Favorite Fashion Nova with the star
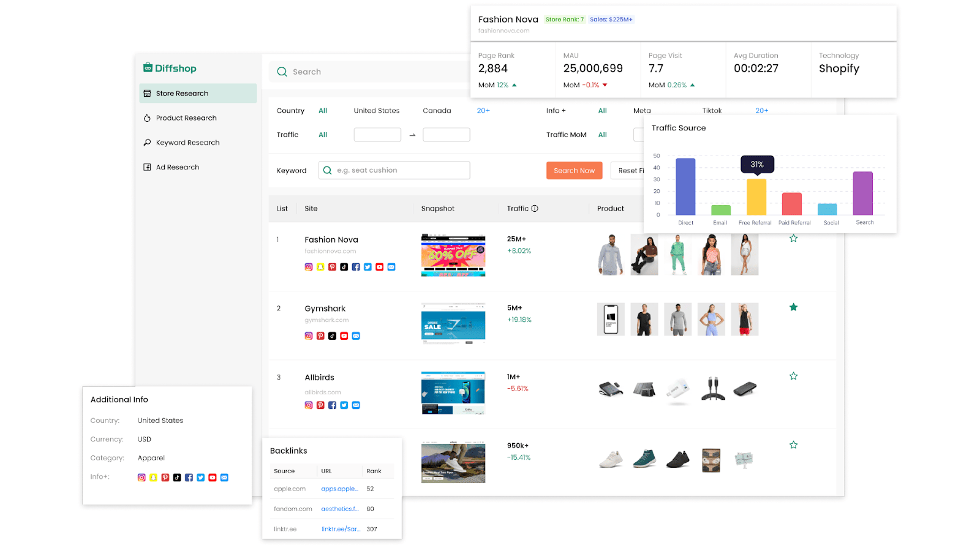 point(793,239)
